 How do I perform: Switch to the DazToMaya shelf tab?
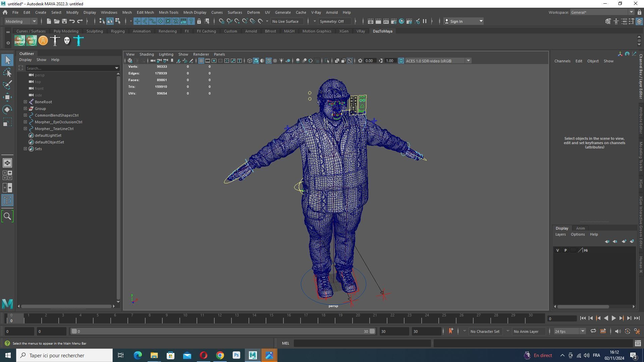coord(382,31)
